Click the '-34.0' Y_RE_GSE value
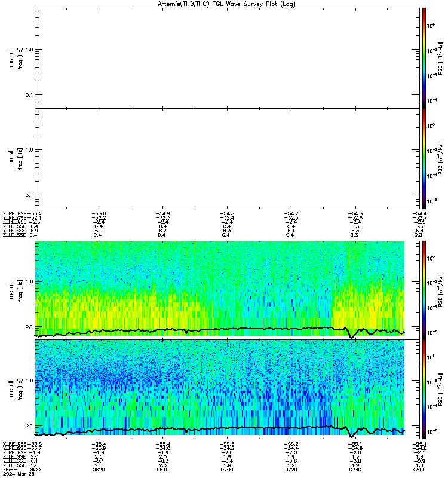 click(x=162, y=448)
